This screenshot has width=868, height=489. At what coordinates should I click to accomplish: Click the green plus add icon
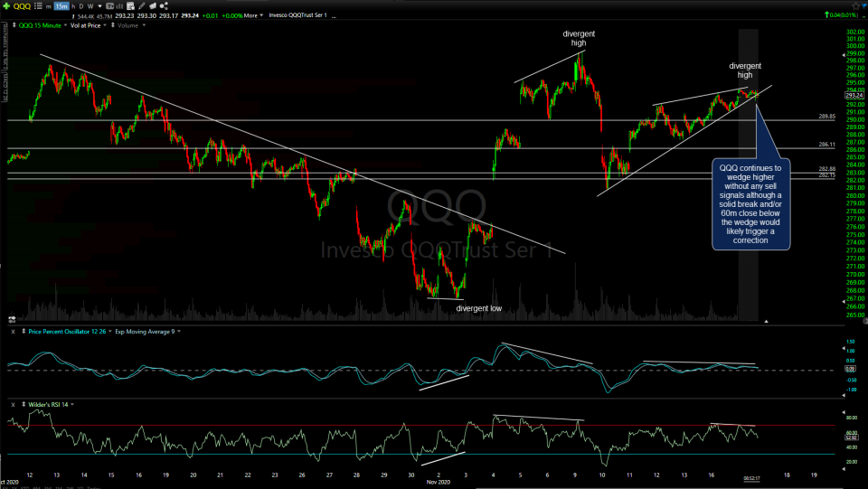tap(6, 6)
